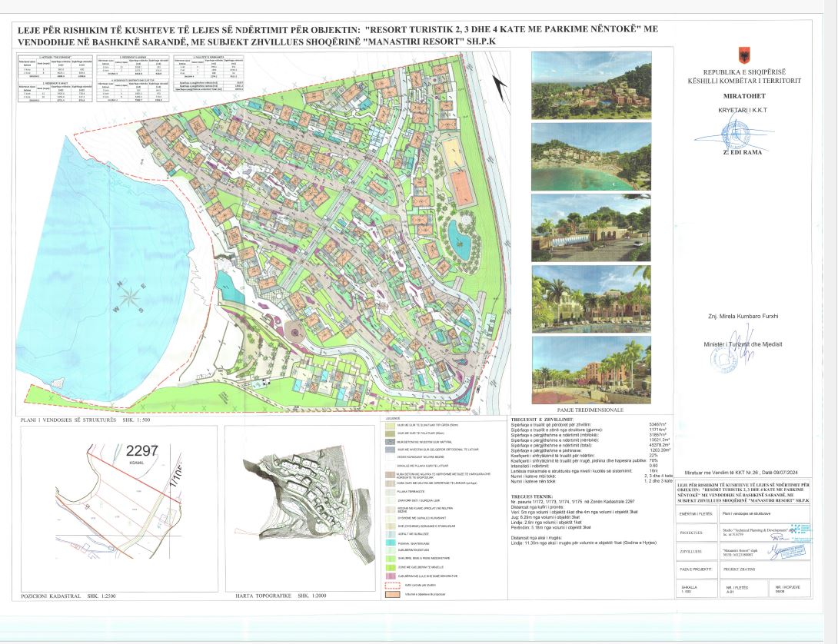838x644 pixels.
Task: Click the black north arrow on the site plan
Action: pyautogui.click(x=500, y=88)
